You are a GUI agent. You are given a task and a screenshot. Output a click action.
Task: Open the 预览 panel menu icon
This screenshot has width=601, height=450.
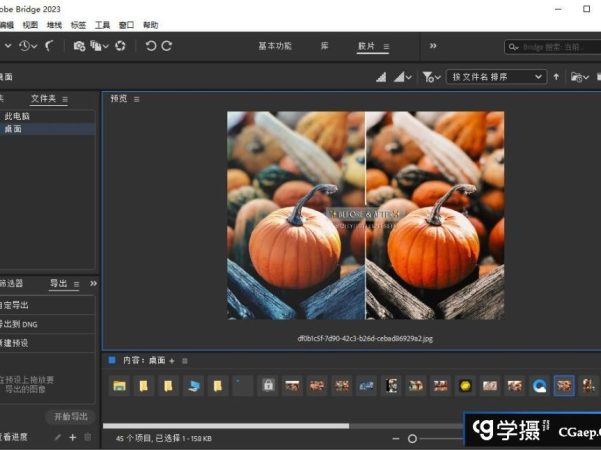pos(136,99)
